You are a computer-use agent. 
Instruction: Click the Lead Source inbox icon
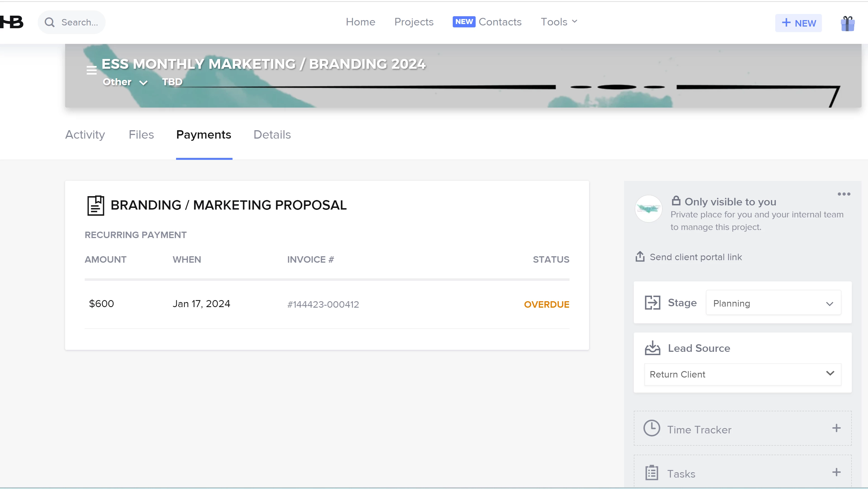click(x=652, y=348)
